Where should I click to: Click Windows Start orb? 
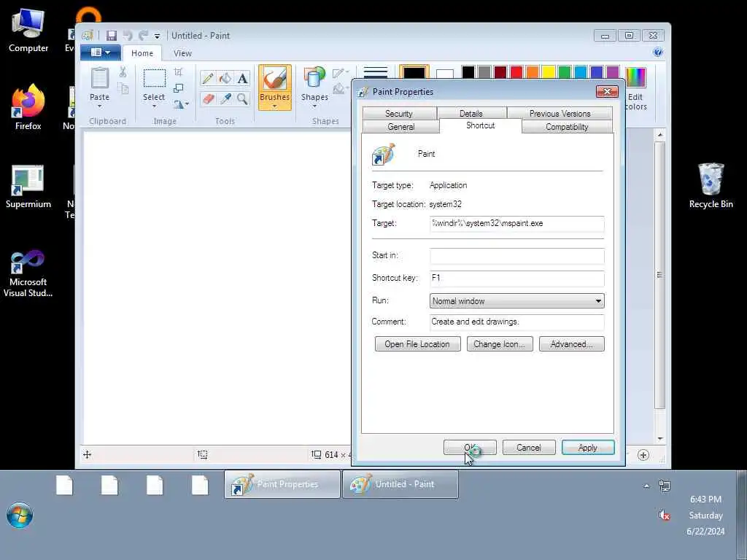click(20, 515)
